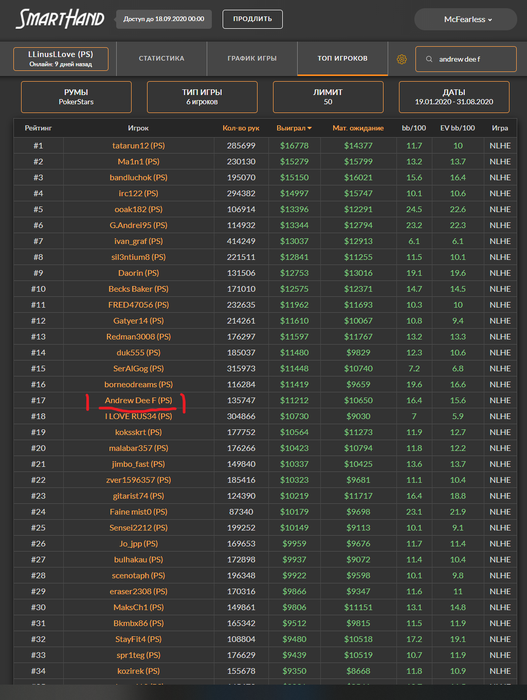Click the SmartHand logo
The image size is (527, 700).
[x=60, y=19]
